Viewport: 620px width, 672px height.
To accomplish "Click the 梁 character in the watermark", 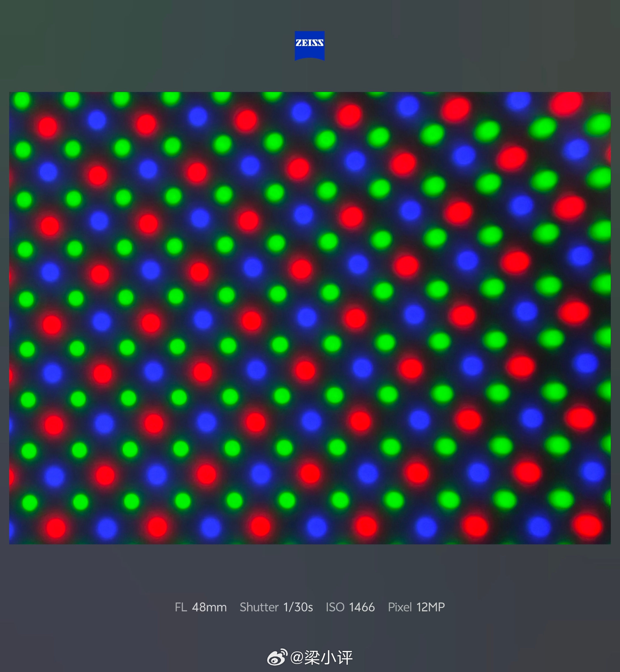I will coord(312,657).
